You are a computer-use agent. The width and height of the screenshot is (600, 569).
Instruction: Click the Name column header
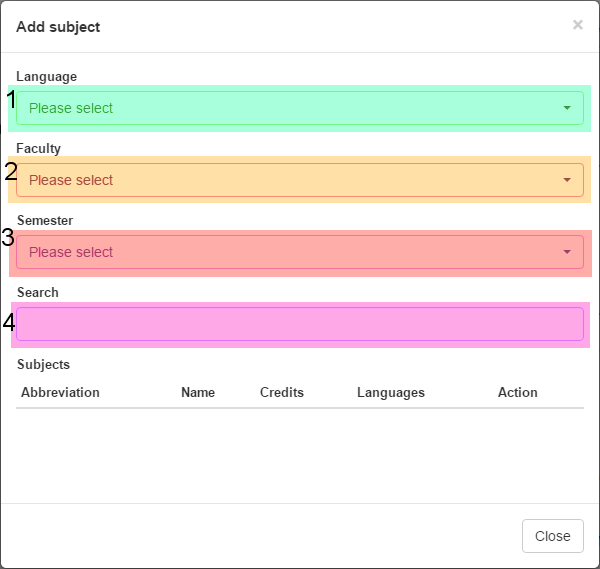pos(198,392)
